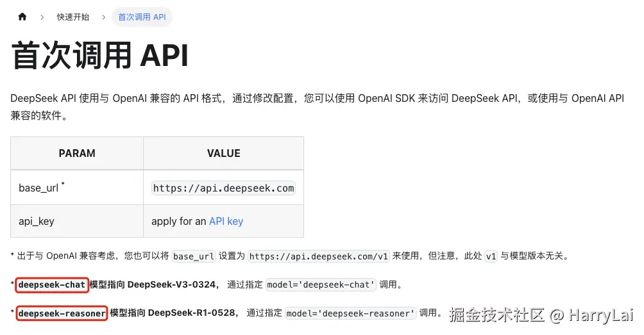Select the base_url table cell
Screen dimensions: 644x335
[x=77, y=188]
